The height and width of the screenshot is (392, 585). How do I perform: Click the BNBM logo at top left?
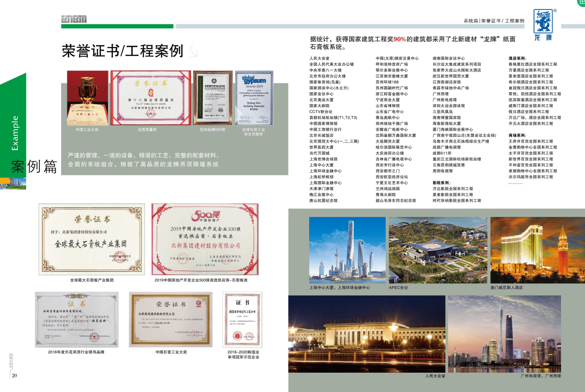pos(74,19)
